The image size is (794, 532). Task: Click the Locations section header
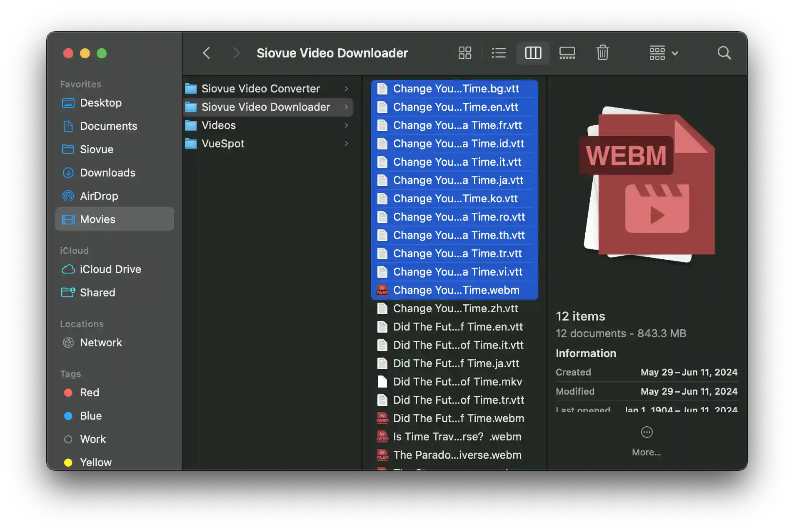[x=82, y=324]
